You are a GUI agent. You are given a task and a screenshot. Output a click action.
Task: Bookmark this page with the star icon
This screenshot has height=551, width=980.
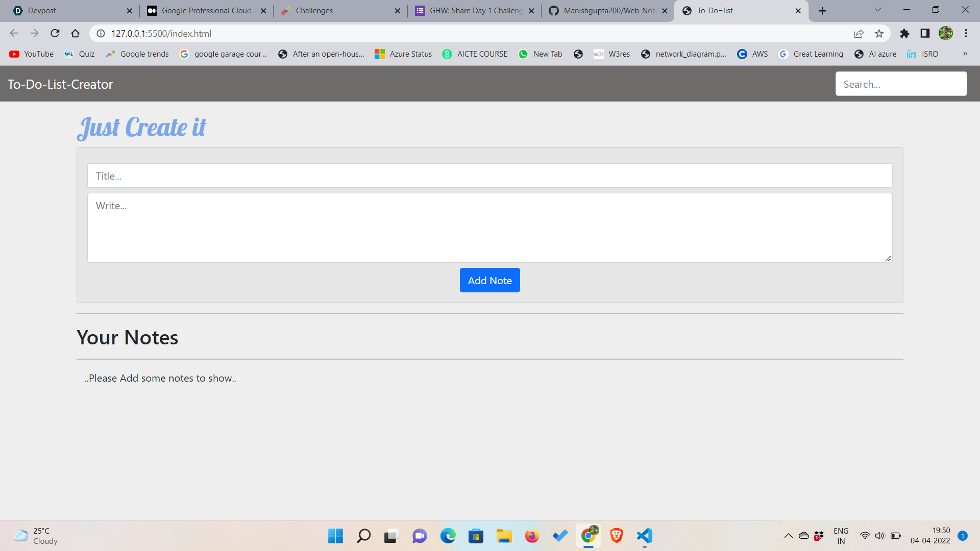tap(879, 33)
